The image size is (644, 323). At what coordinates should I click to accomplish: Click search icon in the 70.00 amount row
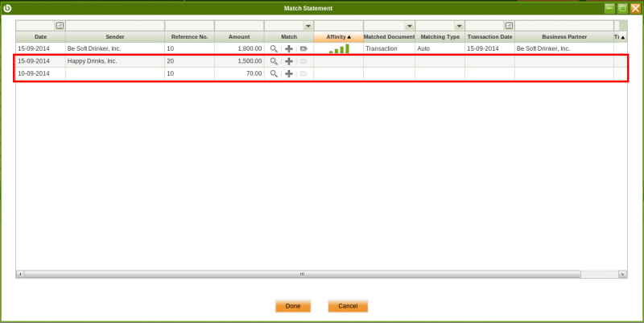[x=274, y=73]
